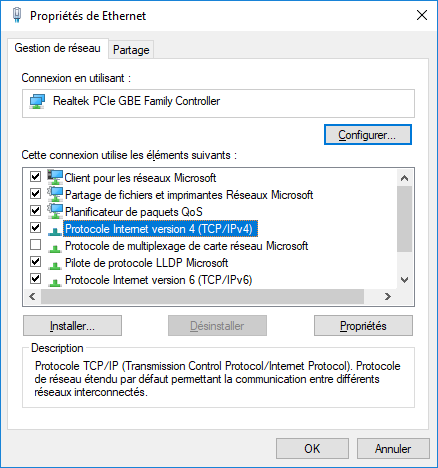Uncheck Client pour les réseaux Microsoft
This screenshot has width=438, height=468.
click(35, 176)
